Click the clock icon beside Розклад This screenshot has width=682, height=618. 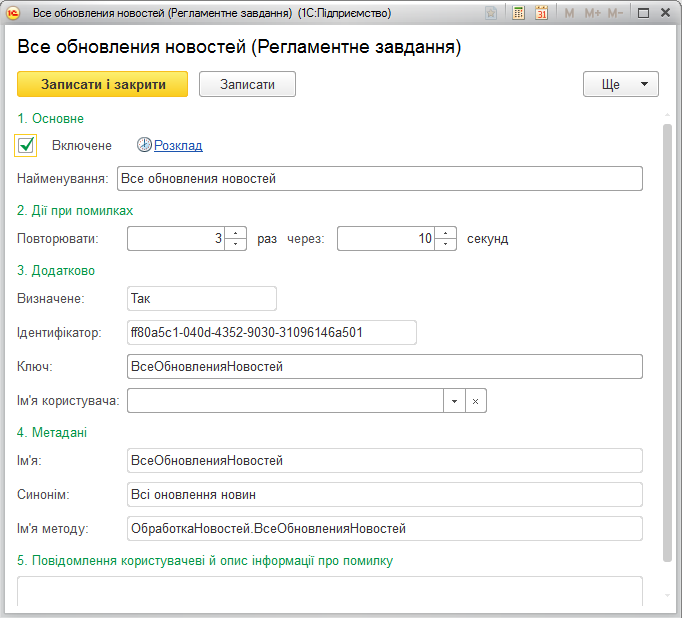click(144, 145)
